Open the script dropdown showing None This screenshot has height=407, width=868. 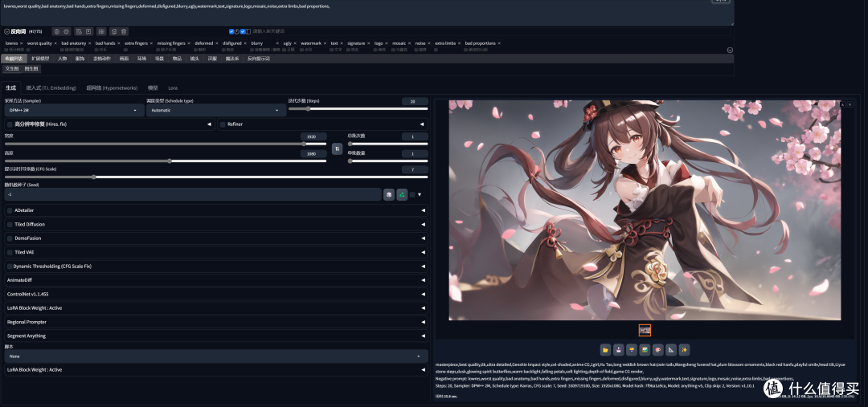tap(216, 356)
